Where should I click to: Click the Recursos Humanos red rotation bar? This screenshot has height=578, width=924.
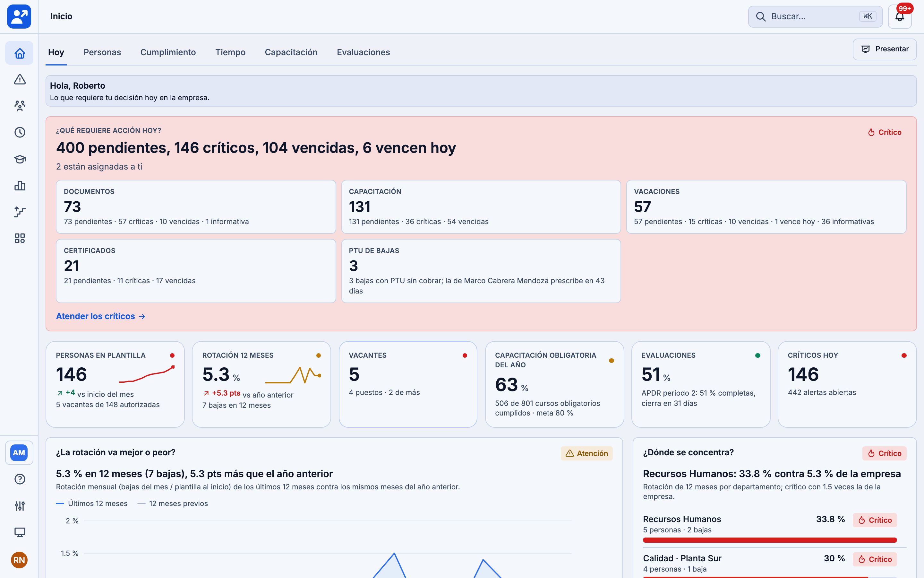(x=770, y=540)
